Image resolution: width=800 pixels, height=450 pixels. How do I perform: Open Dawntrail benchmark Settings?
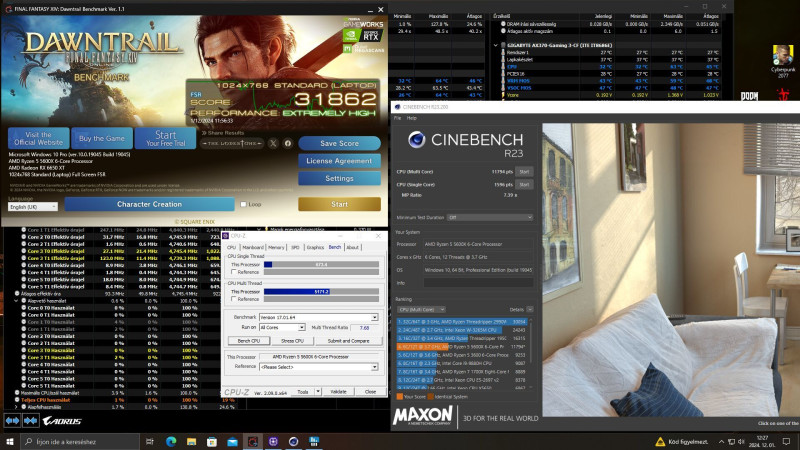point(339,178)
